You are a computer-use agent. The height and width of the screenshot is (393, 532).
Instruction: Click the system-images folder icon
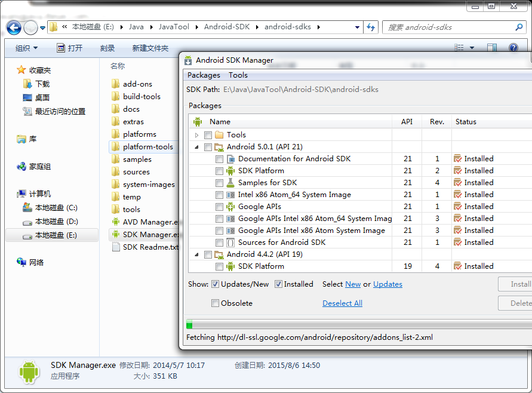click(x=116, y=185)
